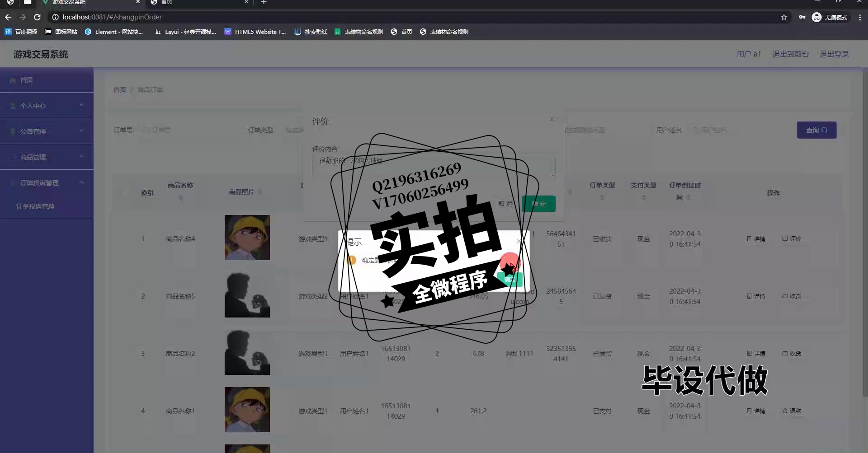Image resolution: width=868 pixels, height=453 pixels.
Task: Open the saved passwords key icon
Action: [802, 17]
